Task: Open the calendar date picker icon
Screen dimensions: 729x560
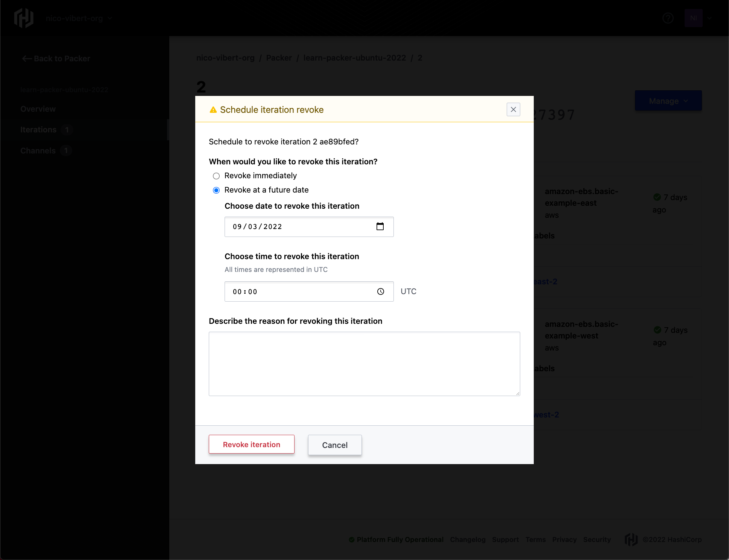Action: (x=380, y=226)
